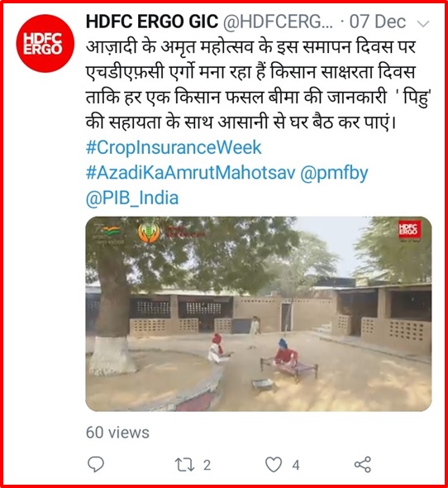448x488 pixels.
Task: Click the HDFC ERGO logo inside video
Action: pos(409,229)
